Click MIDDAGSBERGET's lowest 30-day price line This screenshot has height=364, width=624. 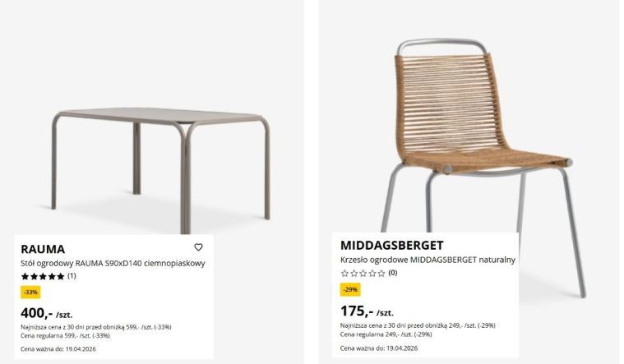coord(415,325)
